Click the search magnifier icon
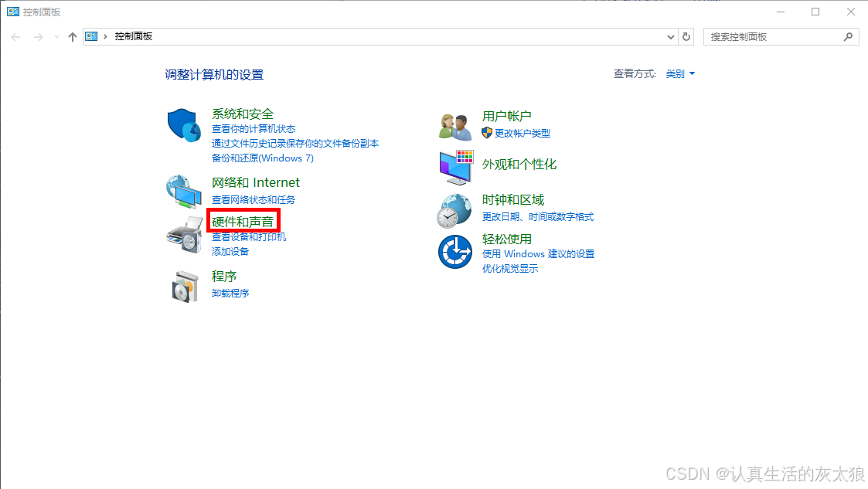 [x=848, y=36]
